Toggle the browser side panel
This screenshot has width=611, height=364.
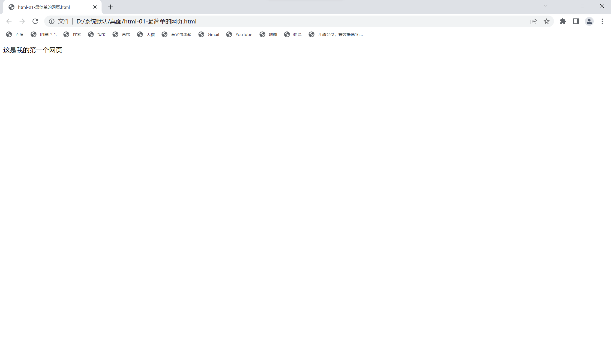coord(576,21)
